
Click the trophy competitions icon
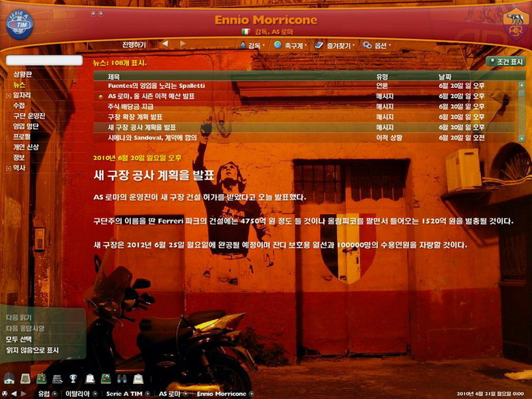click(73, 379)
